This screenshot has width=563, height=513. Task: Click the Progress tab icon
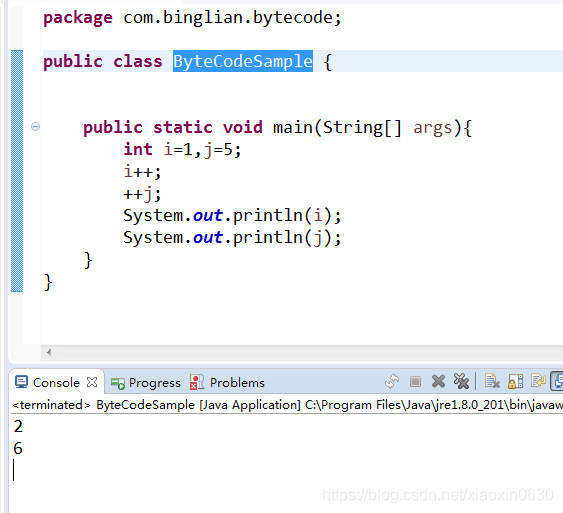117,384
